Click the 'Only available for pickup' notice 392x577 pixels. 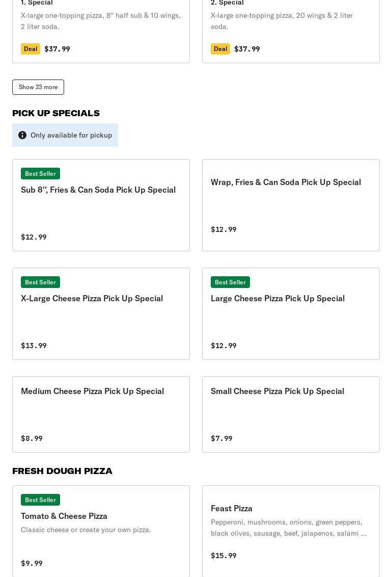[65, 135]
